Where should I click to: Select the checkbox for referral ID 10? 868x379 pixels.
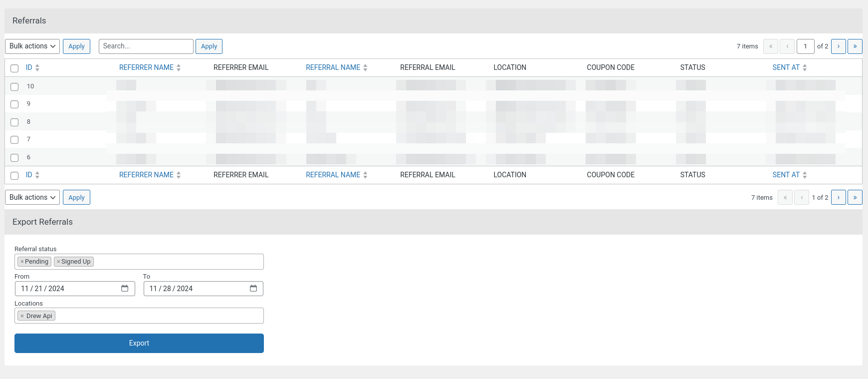click(x=14, y=87)
